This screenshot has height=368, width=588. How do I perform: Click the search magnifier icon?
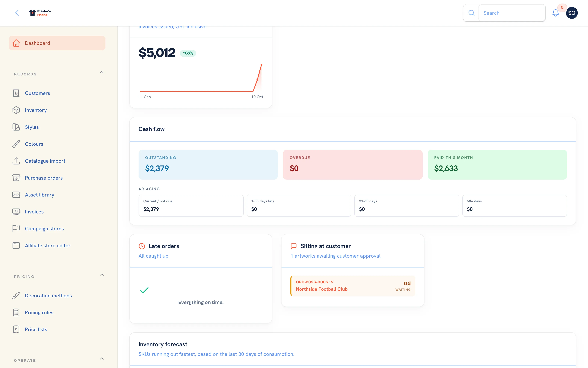[471, 13]
